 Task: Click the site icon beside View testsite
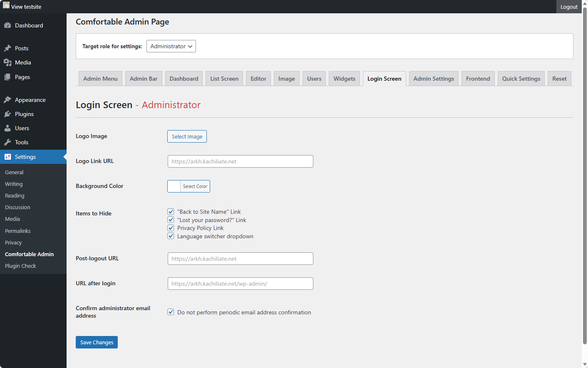(x=6, y=5)
